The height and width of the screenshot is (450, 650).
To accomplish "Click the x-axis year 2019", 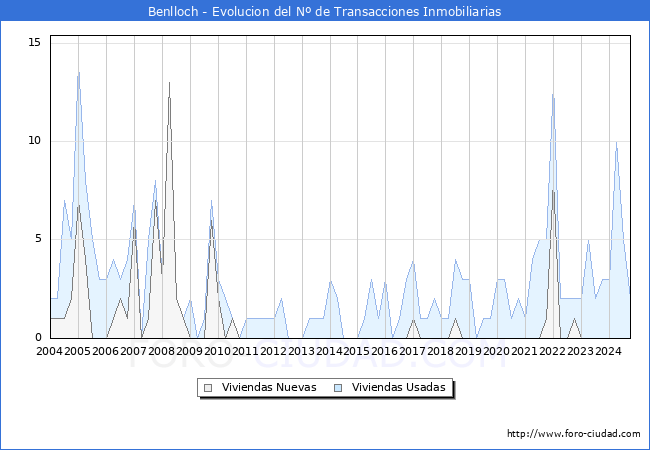I will pyautogui.click(x=468, y=351).
